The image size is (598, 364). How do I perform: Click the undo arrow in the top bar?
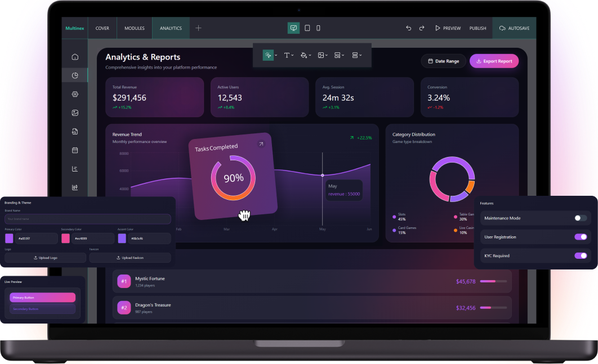pos(408,28)
